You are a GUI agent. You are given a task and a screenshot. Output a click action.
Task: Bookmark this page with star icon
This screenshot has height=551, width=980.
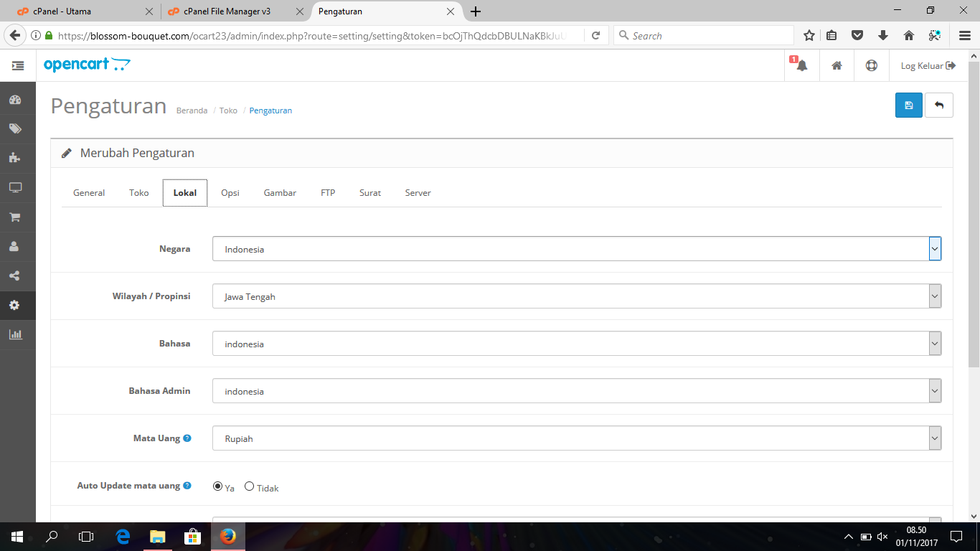809,35
